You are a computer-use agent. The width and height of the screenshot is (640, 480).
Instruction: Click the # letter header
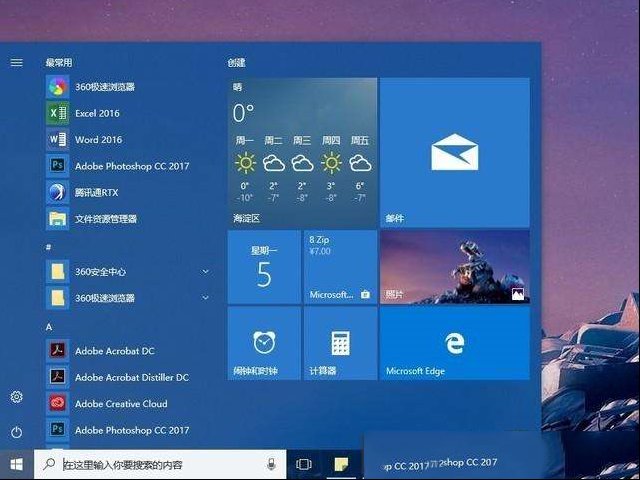(49, 247)
